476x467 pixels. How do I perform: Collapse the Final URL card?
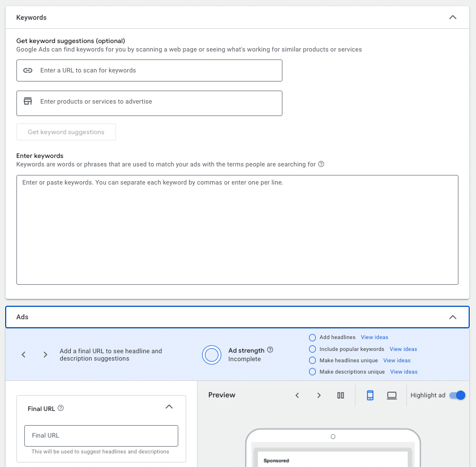pos(169,407)
